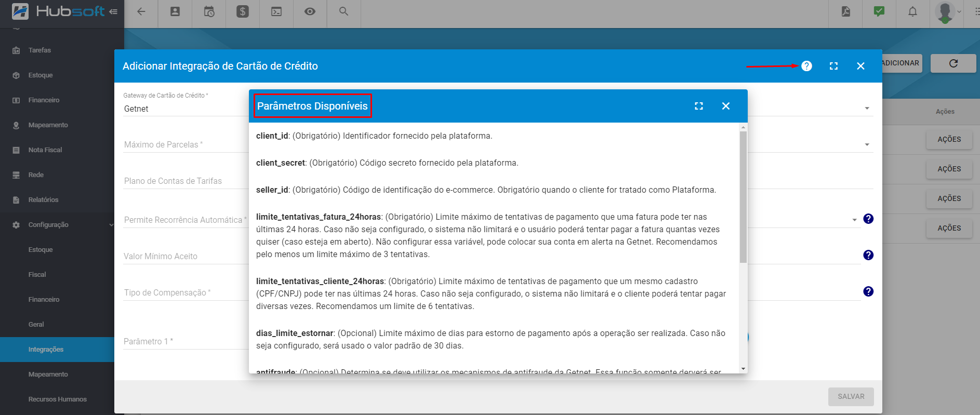Viewport: 980px width, 415px height.
Task: Open notifications bell icon
Action: point(912,11)
